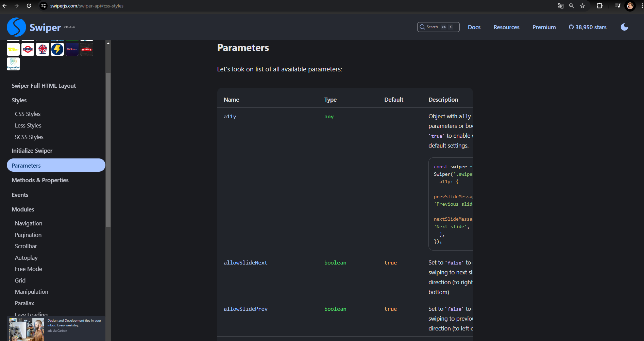The image size is (644, 341).
Task: Open the Pagination module link
Action: [28, 235]
